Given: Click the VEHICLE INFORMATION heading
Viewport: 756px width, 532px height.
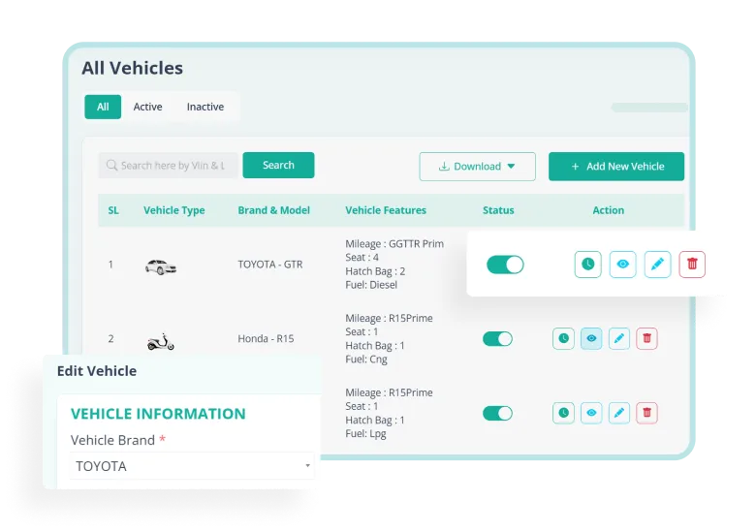Looking at the screenshot, I should click(x=158, y=414).
